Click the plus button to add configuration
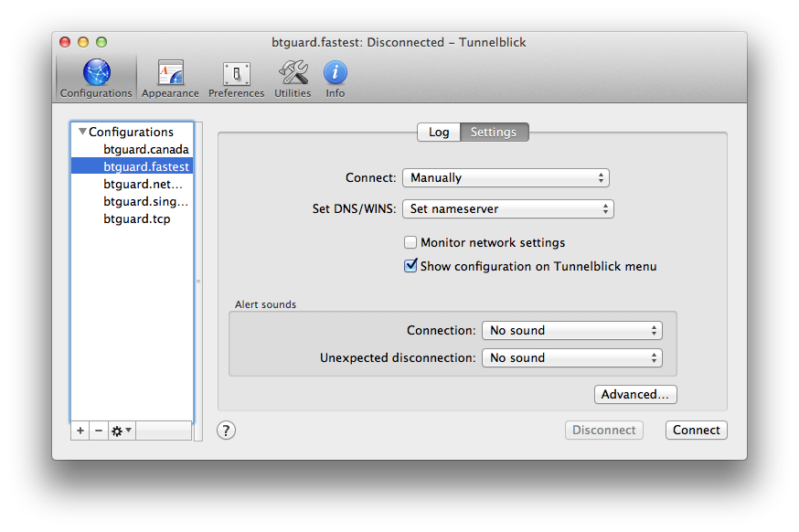The height and width of the screenshot is (532, 799). 80,431
